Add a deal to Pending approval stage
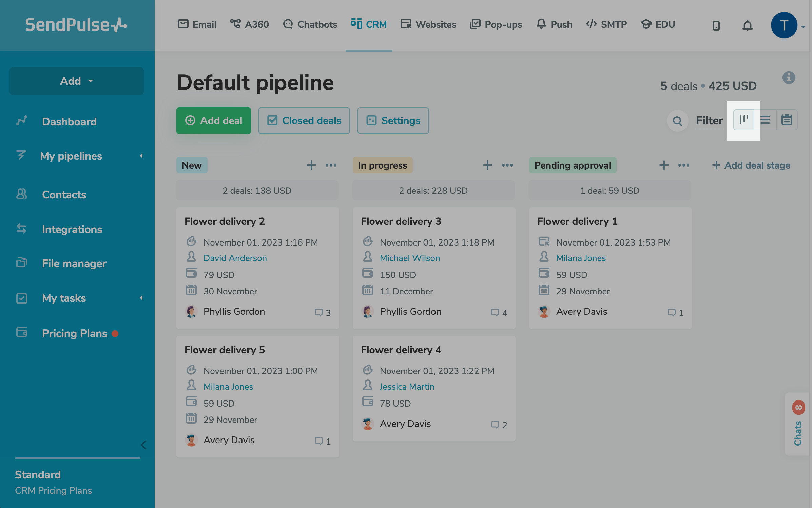 coord(664,165)
